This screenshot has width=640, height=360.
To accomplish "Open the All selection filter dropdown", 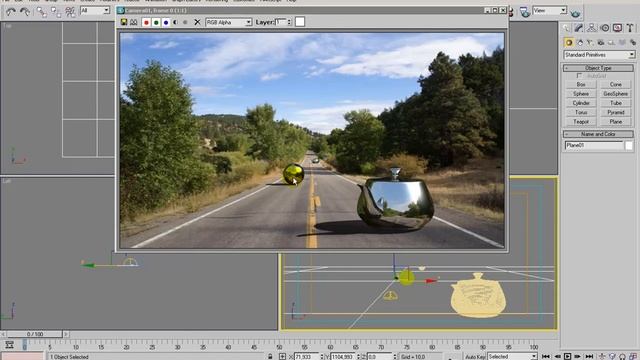I will pyautogui.click(x=95, y=10).
